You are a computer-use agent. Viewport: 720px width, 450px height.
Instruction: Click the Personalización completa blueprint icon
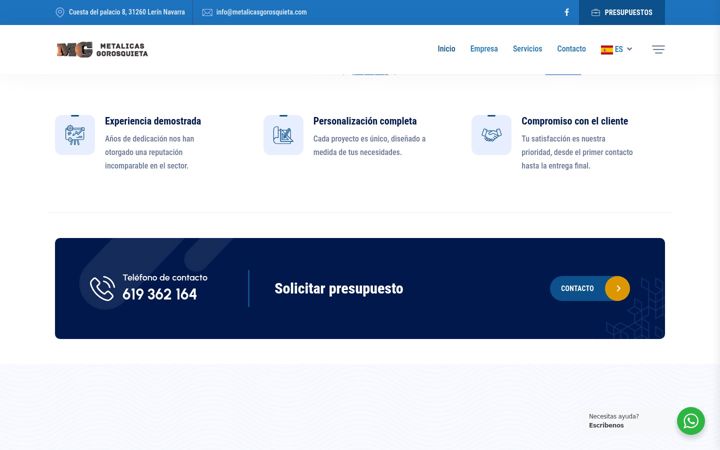283,135
